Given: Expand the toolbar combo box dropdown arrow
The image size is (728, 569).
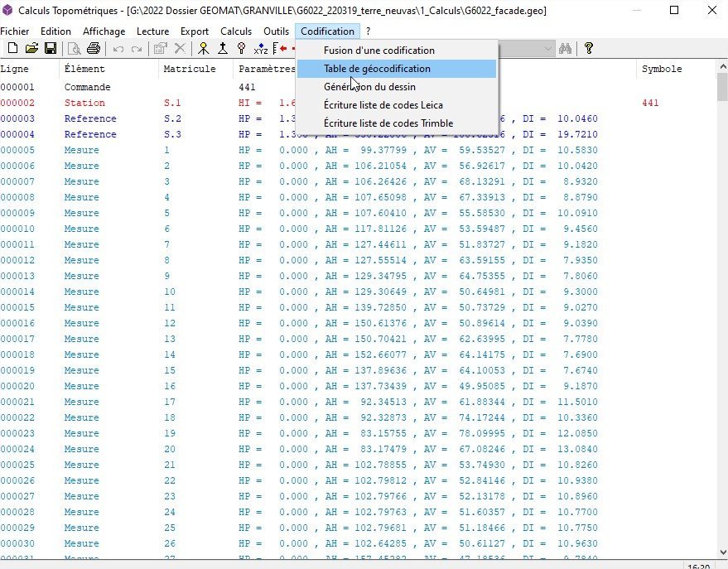Looking at the screenshot, I should pyautogui.click(x=547, y=48).
